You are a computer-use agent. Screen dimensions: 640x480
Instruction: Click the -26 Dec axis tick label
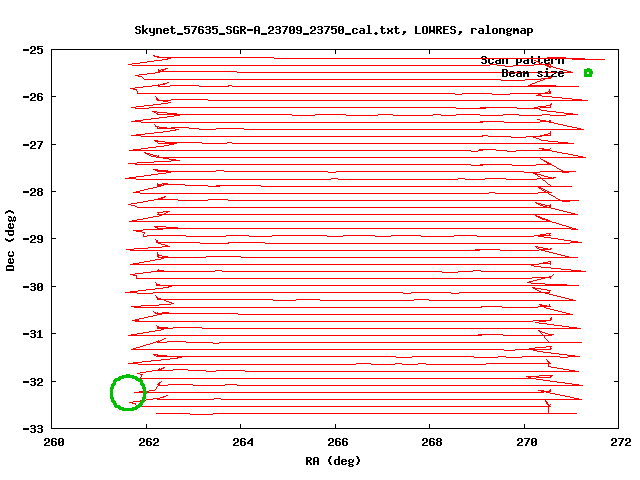[33, 97]
